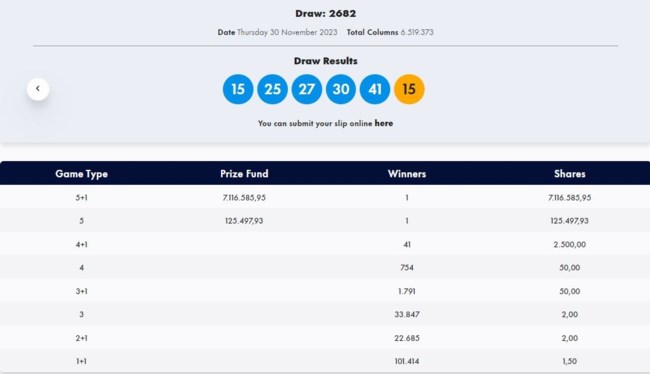Go to the previous draw with the left arrow
650x374 pixels.
pos(38,89)
